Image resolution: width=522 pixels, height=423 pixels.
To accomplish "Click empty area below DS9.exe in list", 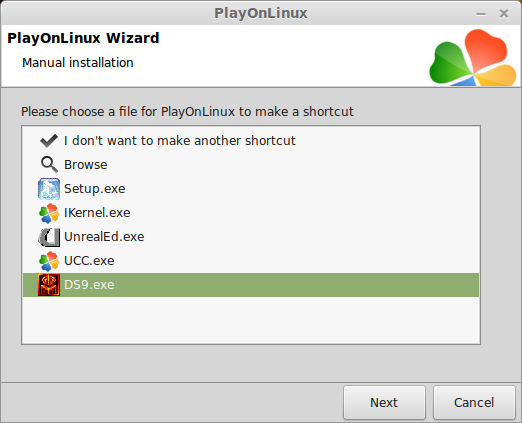I will pos(251,320).
